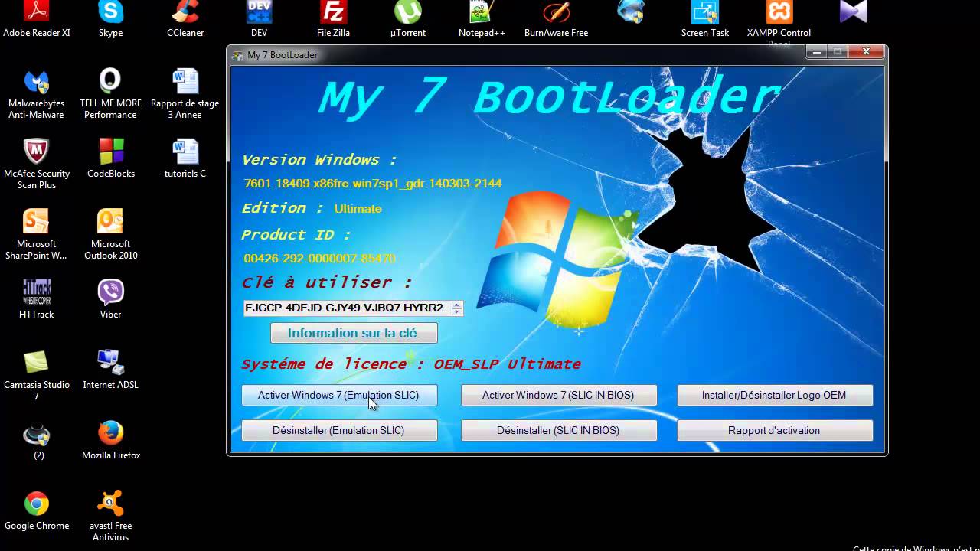Click the up arrow of the key spinner

(457, 305)
